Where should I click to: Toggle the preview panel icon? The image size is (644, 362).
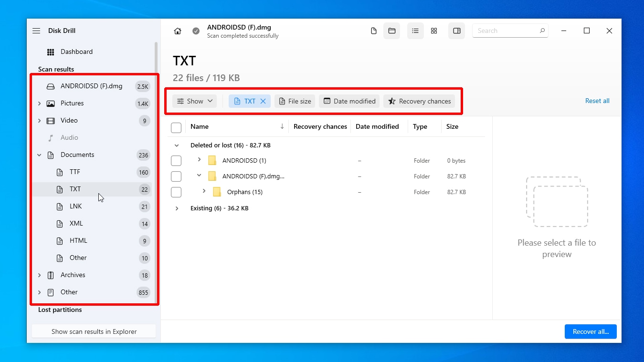(x=457, y=31)
